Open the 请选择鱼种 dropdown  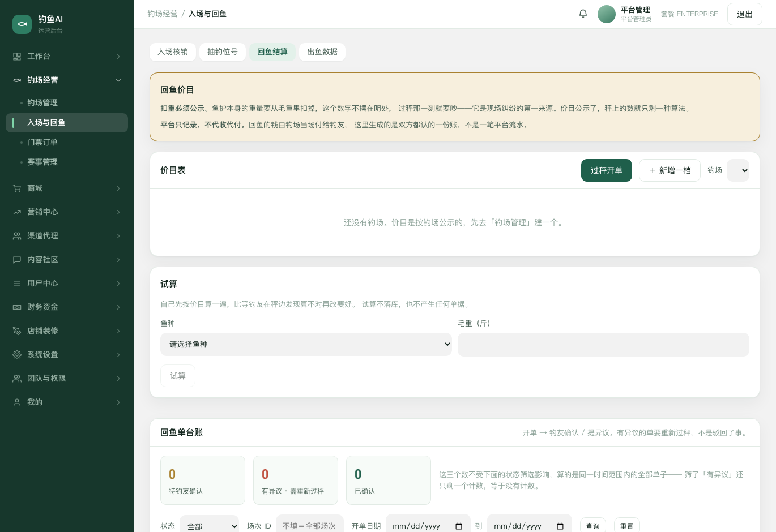[x=306, y=344]
